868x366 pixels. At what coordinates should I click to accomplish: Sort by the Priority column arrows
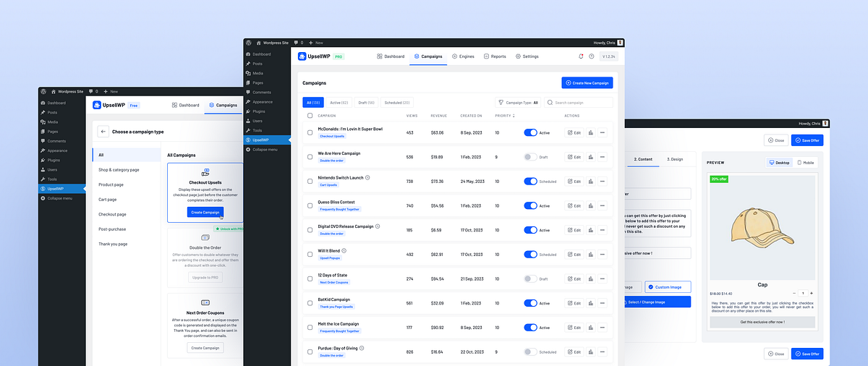[x=514, y=116]
